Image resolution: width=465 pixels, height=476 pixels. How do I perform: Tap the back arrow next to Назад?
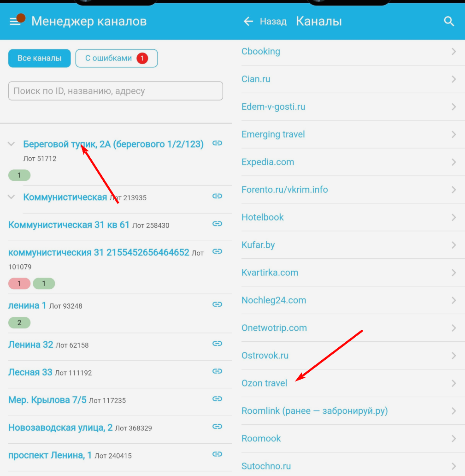point(248,21)
